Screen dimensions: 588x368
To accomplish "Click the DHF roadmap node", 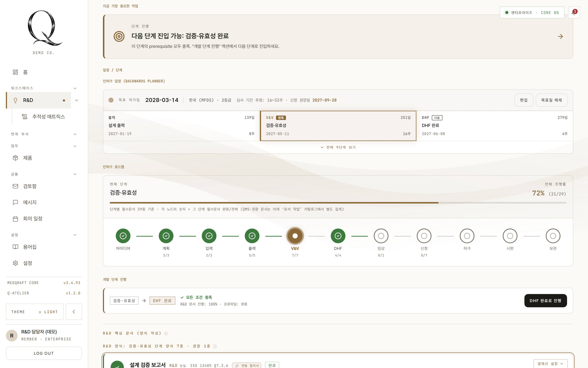I will (338, 236).
